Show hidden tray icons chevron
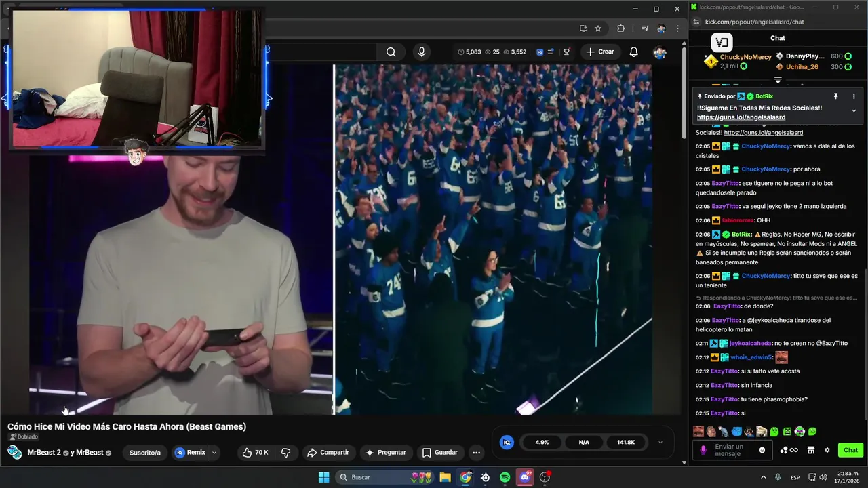The width and height of the screenshot is (868, 488). tap(764, 477)
